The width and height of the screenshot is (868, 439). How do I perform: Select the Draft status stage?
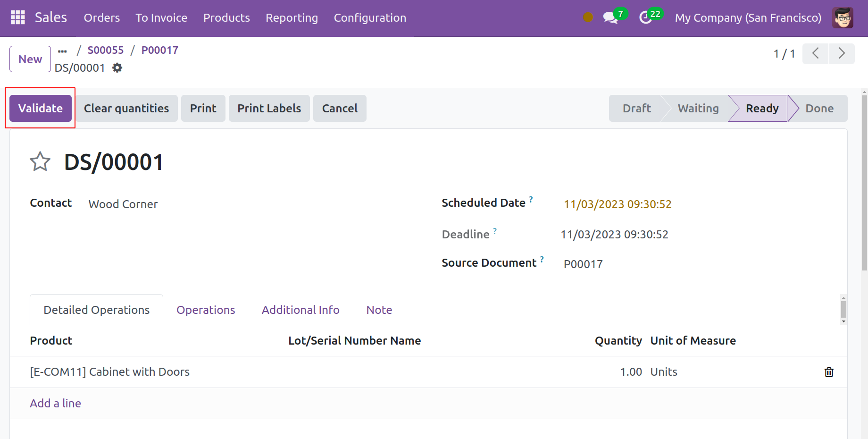pyautogui.click(x=636, y=108)
